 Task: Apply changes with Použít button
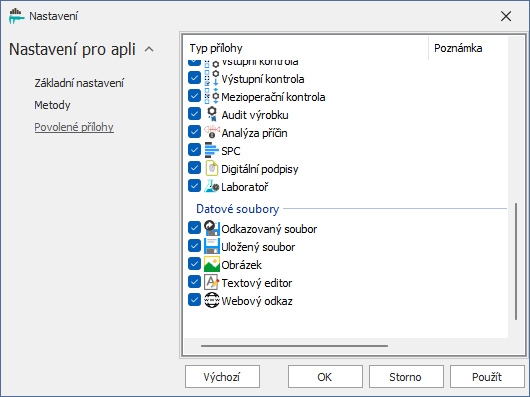(x=487, y=376)
